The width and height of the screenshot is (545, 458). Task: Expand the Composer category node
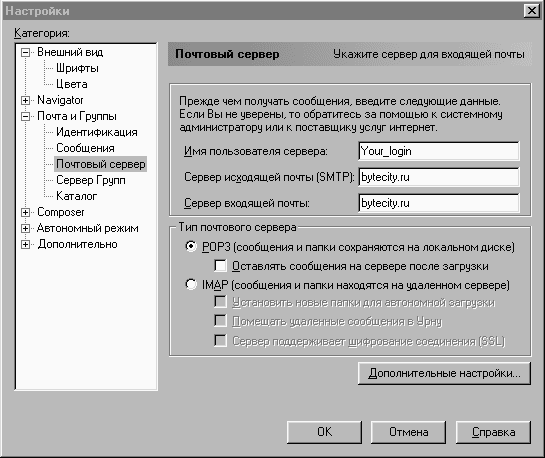(x=25, y=212)
